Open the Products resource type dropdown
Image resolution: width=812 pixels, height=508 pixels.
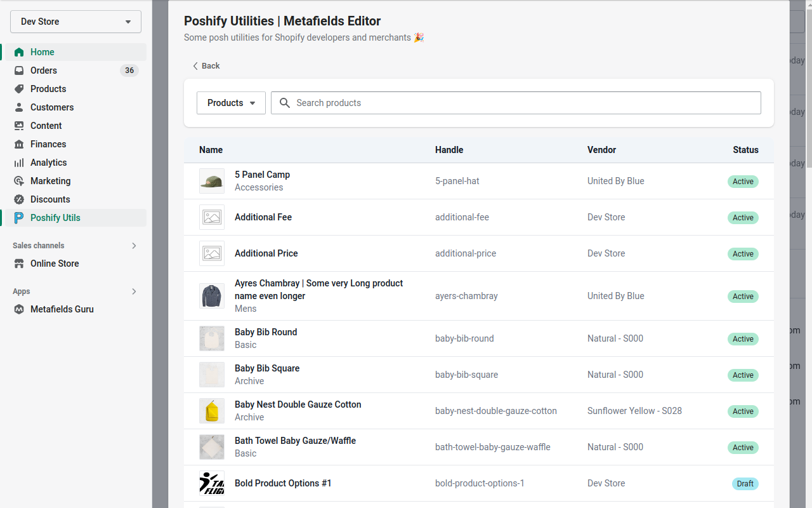pos(231,103)
